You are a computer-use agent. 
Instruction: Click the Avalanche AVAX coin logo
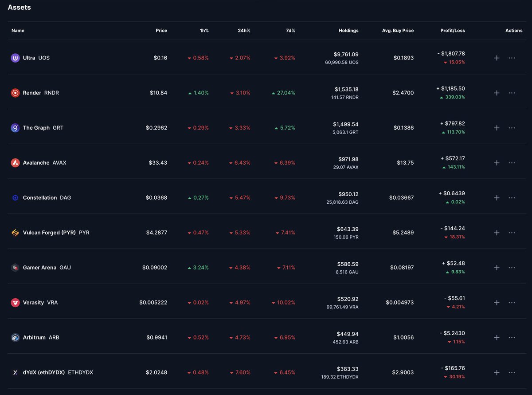pyautogui.click(x=15, y=163)
